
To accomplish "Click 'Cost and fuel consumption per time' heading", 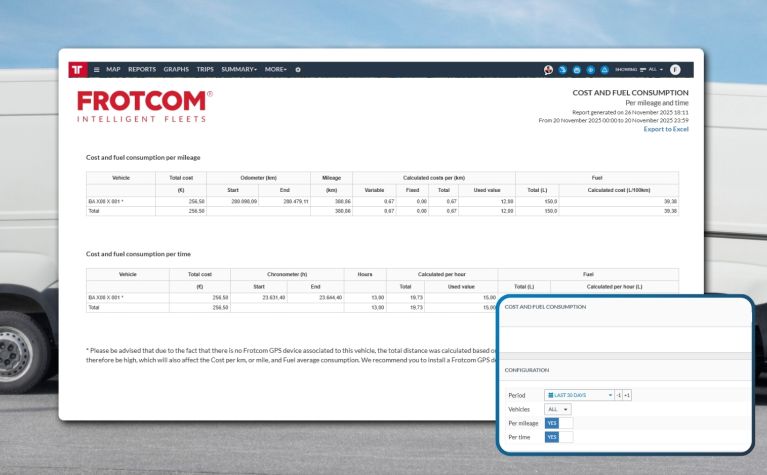I will coord(138,254).
